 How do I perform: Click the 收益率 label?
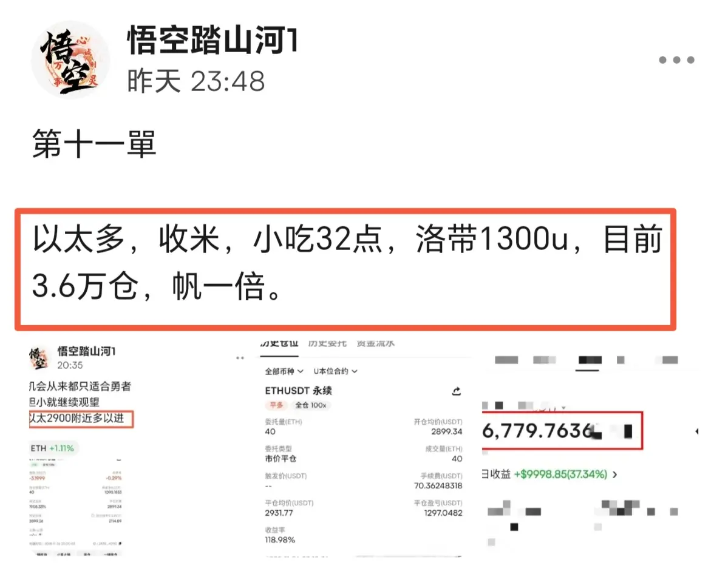pos(275,530)
